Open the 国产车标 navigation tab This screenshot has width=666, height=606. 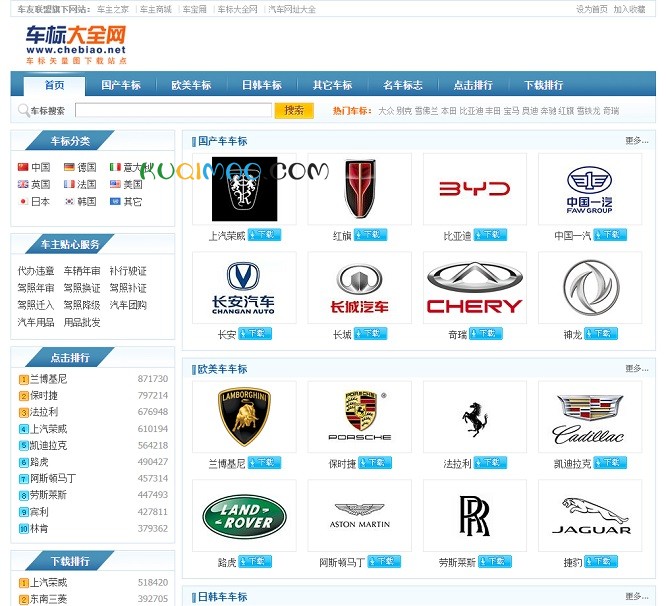[x=121, y=85]
